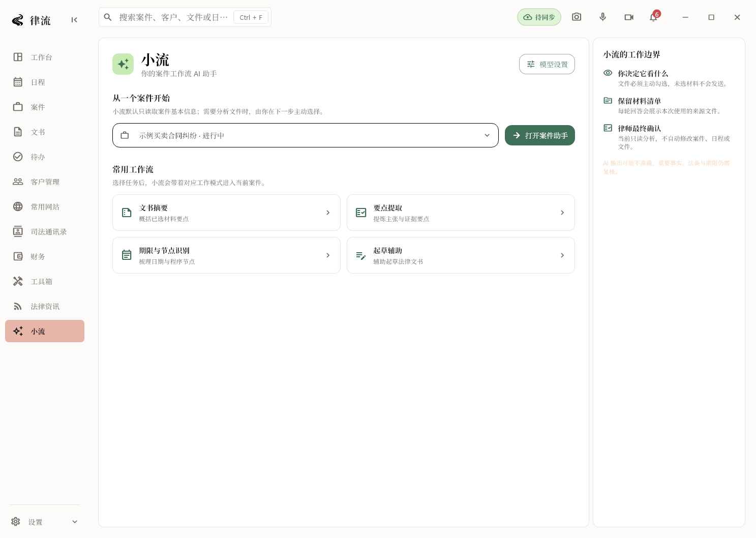The width and height of the screenshot is (756, 538).
Task: Select 待办 in the sidebar
Action: [45, 157]
